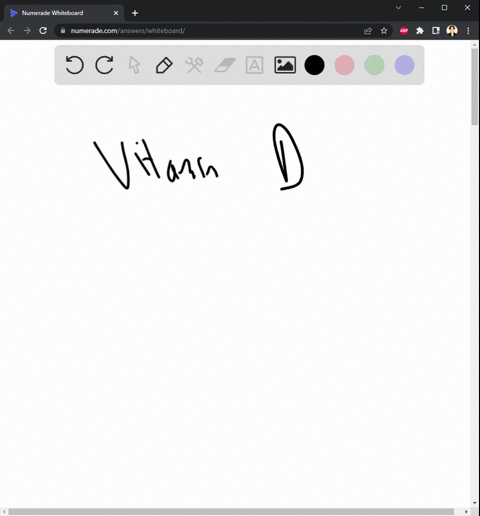Switch pen color to green
This screenshot has height=516, width=480.
pyautogui.click(x=374, y=65)
